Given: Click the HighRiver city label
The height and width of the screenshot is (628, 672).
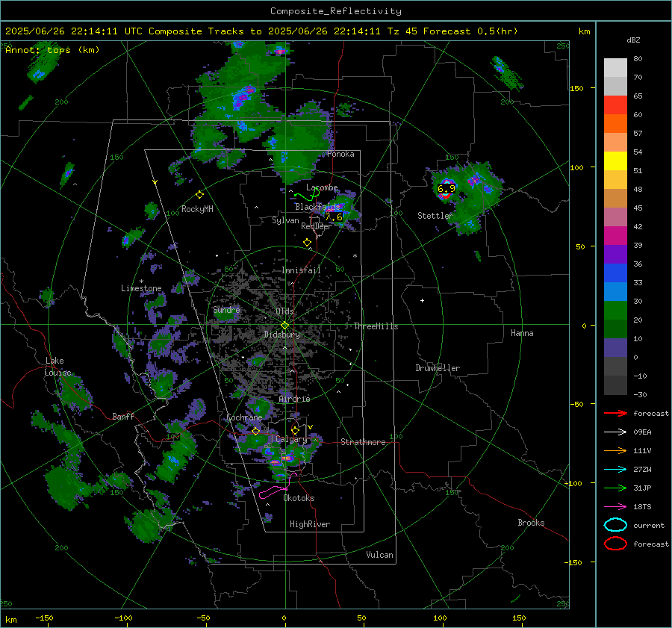Looking at the screenshot, I should pyautogui.click(x=309, y=524).
